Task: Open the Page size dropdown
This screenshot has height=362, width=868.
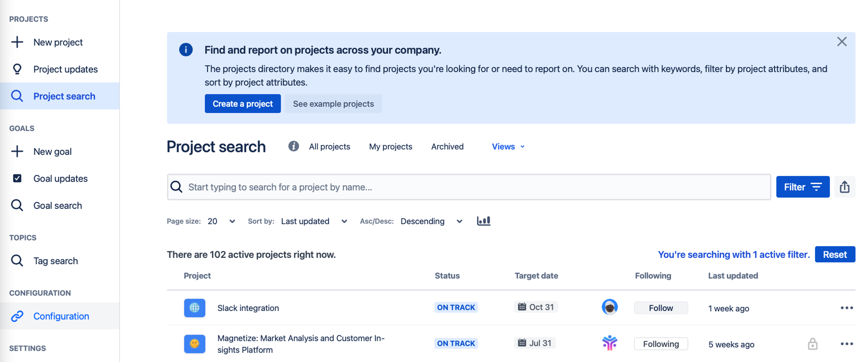Action: (x=221, y=221)
